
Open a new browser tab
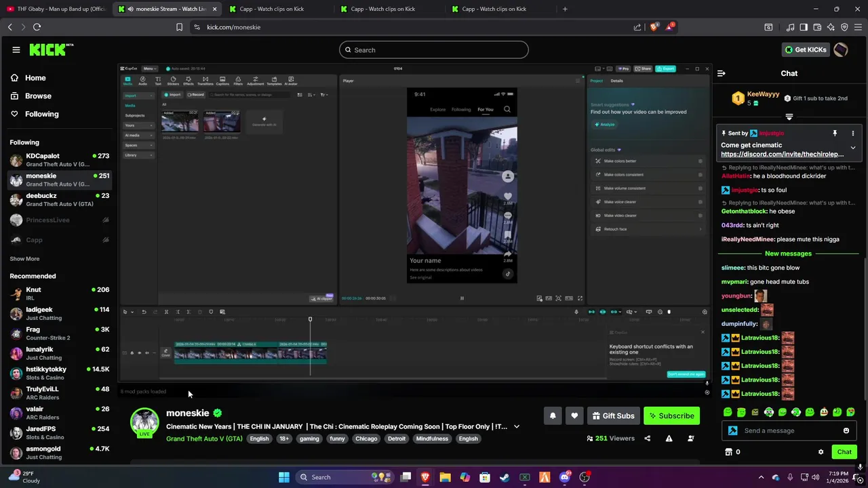[x=565, y=9]
